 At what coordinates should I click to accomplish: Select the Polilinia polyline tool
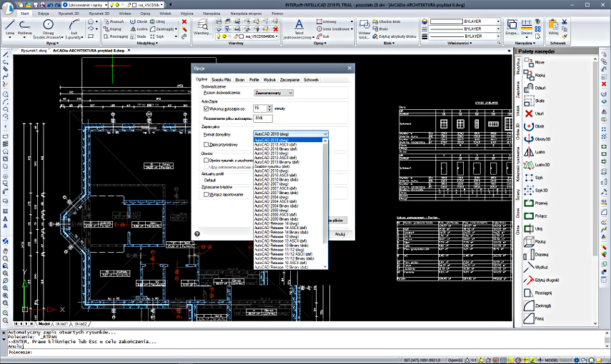24,27
